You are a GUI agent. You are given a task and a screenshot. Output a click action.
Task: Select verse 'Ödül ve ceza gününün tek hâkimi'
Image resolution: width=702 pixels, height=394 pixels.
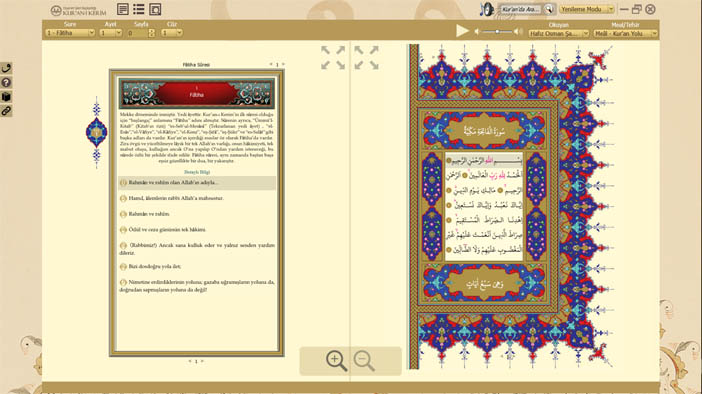click(x=197, y=230)
